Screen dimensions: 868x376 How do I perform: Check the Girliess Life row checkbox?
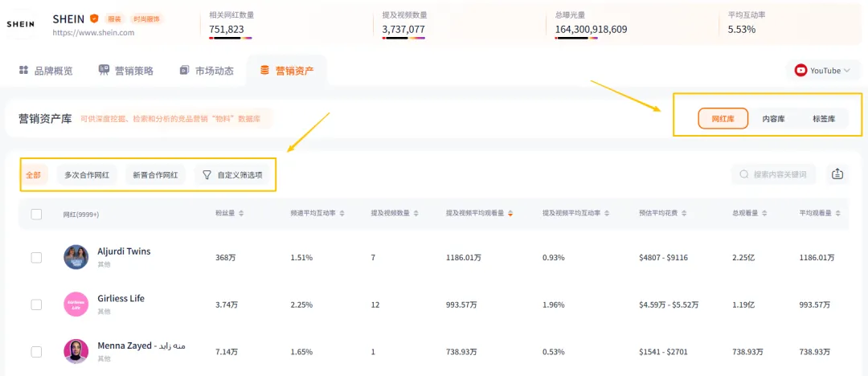click(x=36, y=304)
